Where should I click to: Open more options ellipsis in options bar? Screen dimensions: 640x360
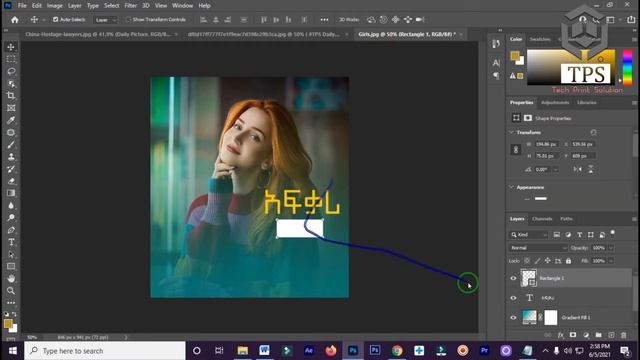coord(324,20)
